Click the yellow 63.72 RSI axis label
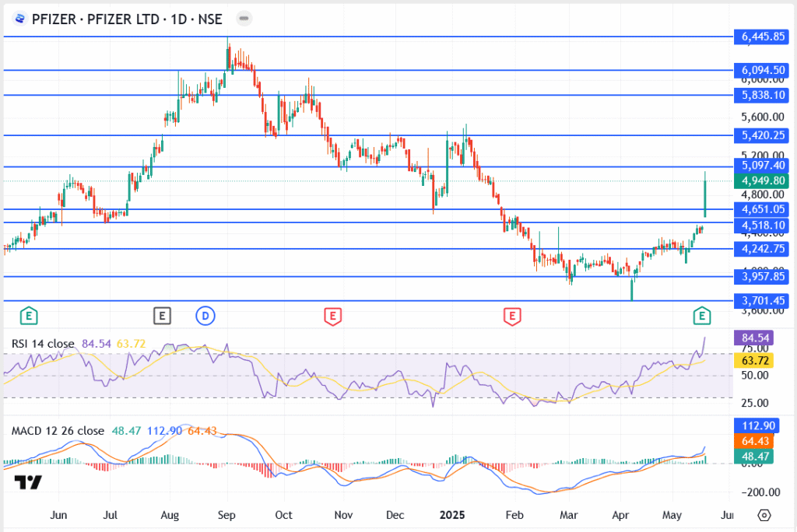This screenshot has width=797, height=532. pyautogui.click(x=755, y=361)
